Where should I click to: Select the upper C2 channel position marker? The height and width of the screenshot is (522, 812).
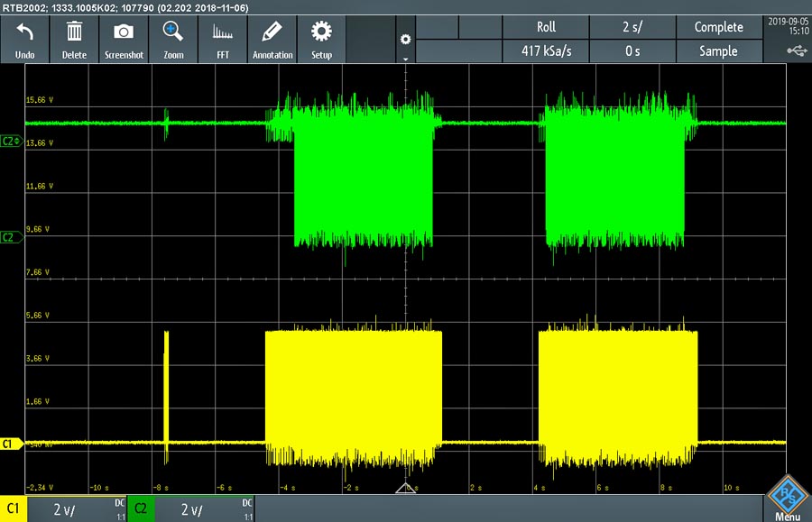12,142
